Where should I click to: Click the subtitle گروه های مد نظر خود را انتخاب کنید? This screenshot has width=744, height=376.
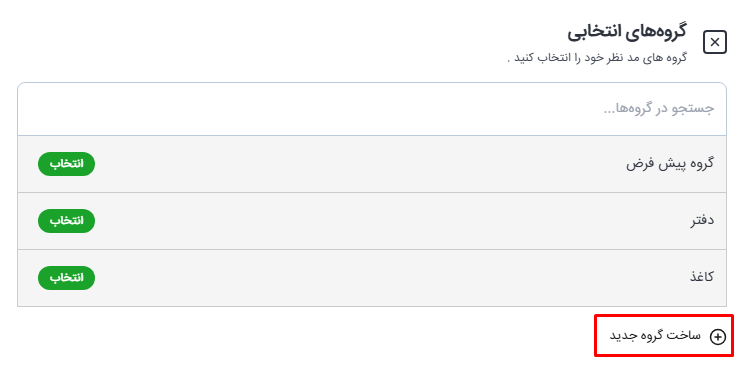click(x=597, y=58)
